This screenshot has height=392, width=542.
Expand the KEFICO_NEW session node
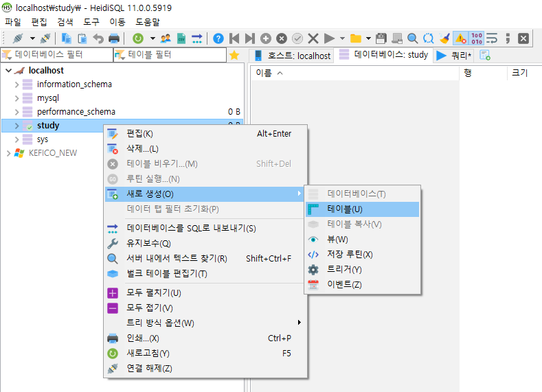coord(9,153)
